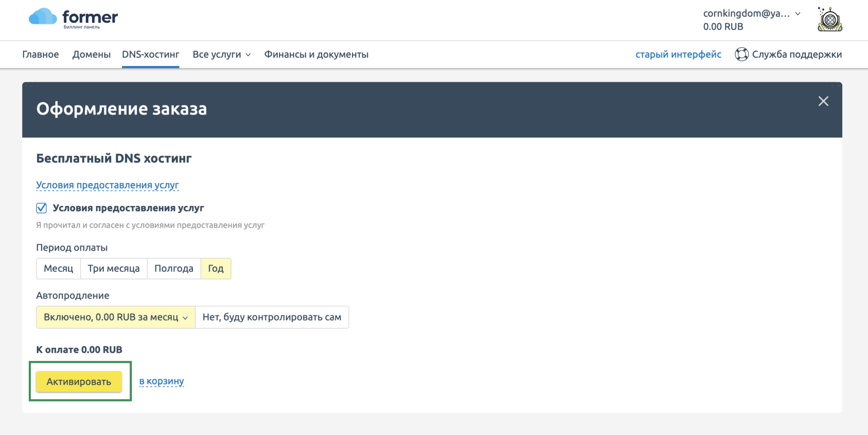Select the Месяц payment period
The height and width of the screenshot is (435, 868).
coord(58,268)
